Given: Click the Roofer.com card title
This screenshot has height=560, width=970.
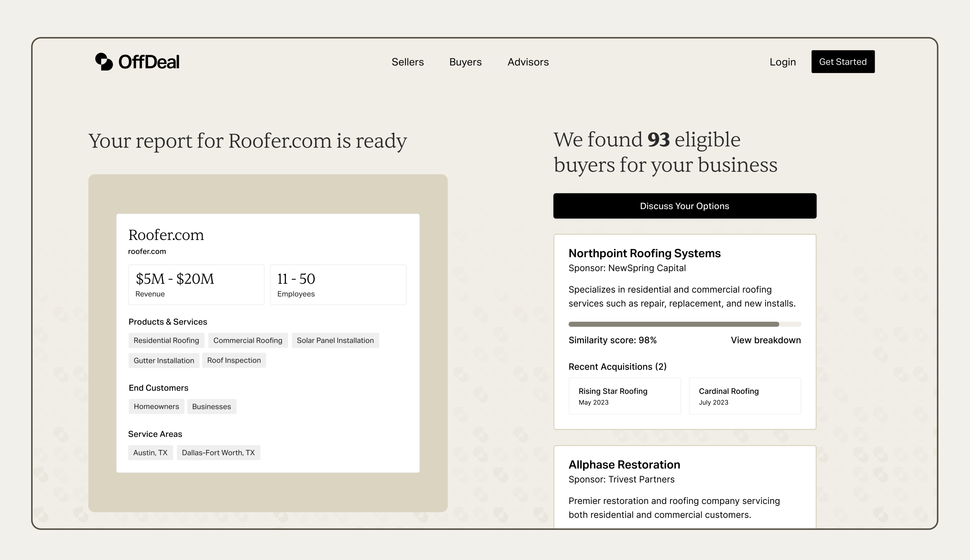Looking at the screenshot, I should [x=166, y=235].
